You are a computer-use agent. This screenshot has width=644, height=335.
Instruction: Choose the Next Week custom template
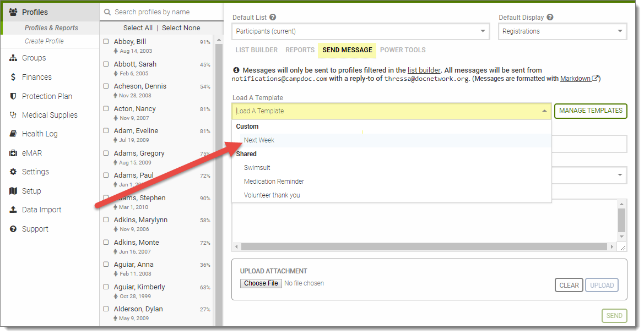coord(259,140)
